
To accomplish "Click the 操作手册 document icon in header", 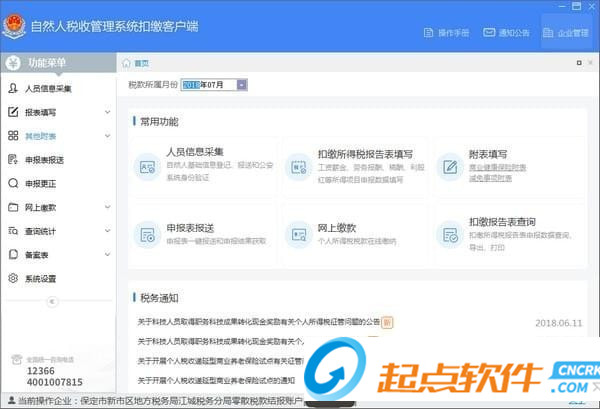I will click(428, 33).
